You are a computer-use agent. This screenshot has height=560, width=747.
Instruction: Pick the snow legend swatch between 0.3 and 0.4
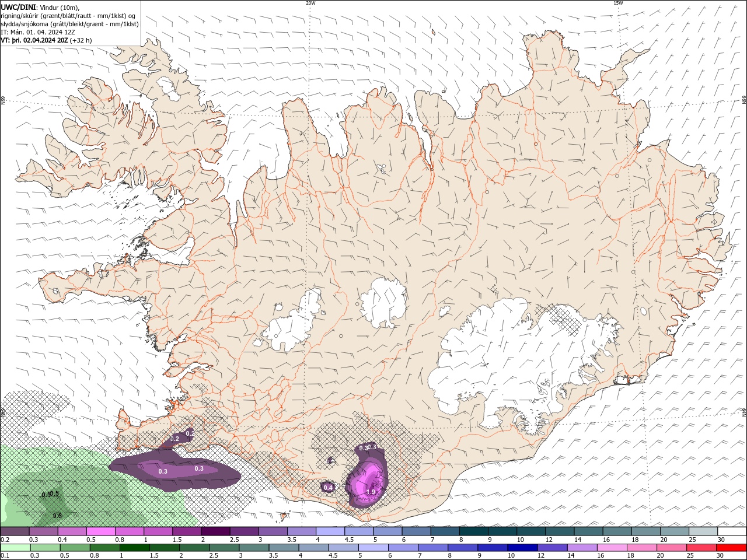(x=44, y=531)
